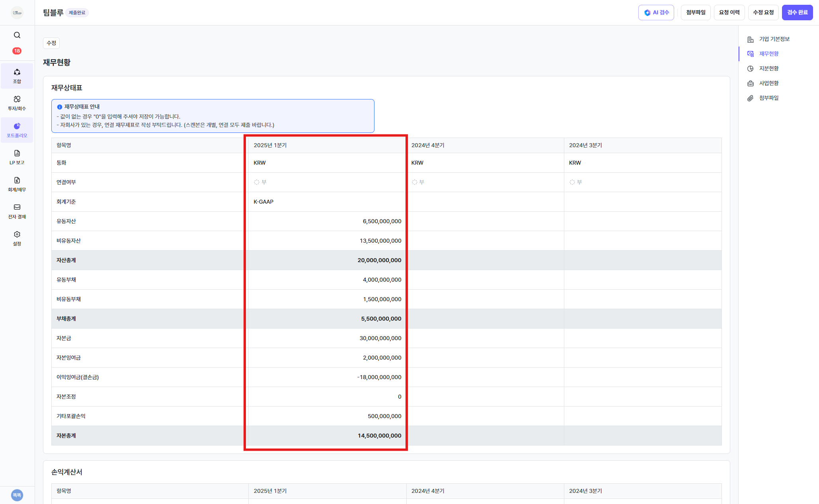Click 유동부채 value 4,000,000,000

tap(382, 280)
